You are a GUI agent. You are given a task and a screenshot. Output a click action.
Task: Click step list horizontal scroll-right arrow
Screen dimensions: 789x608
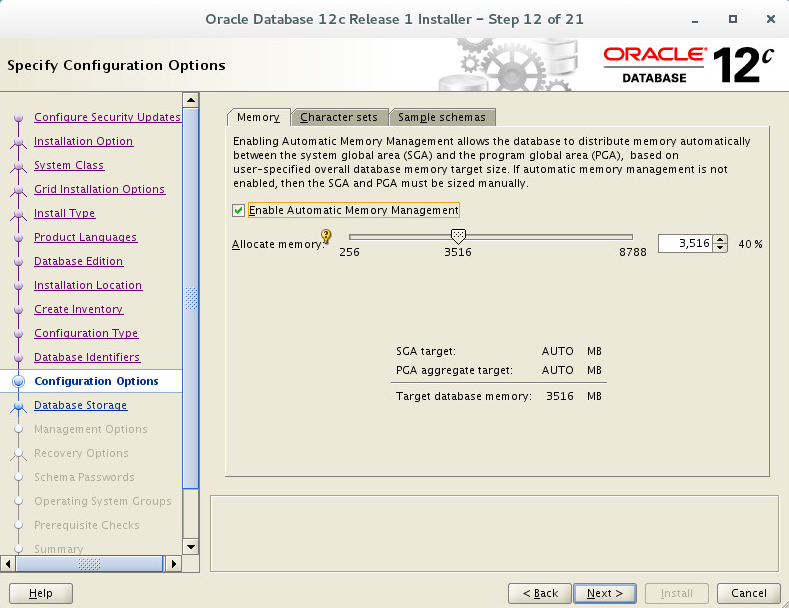point(174,564)
